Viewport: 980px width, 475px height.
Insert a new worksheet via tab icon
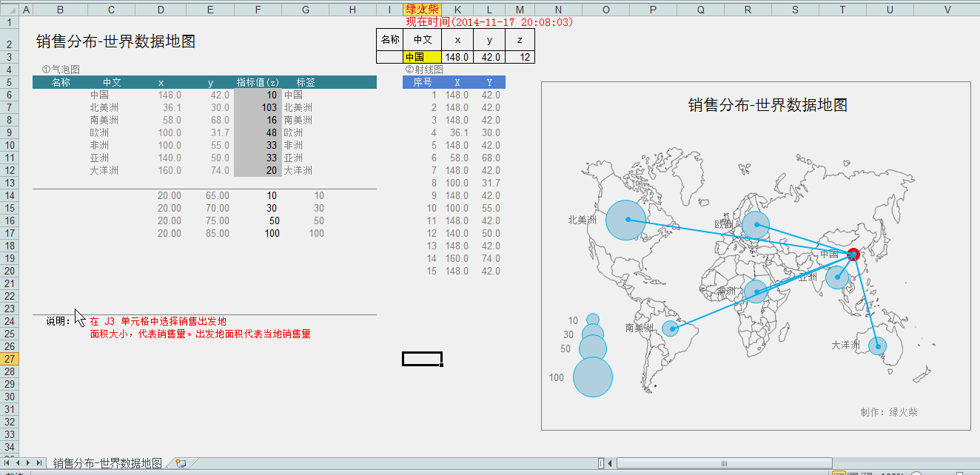(179, 463)
